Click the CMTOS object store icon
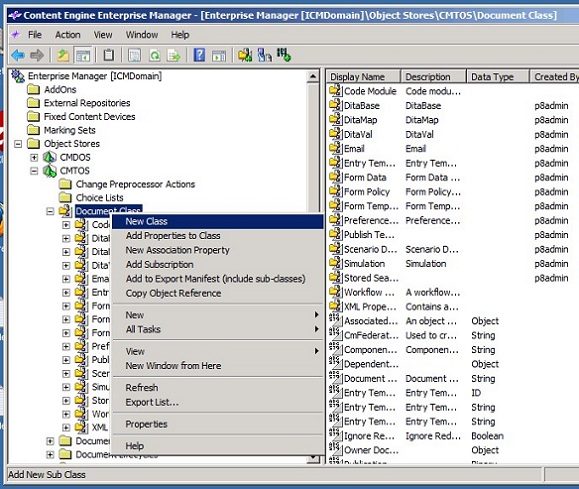Screen dimensions: 579x489 tap(49, 171)
